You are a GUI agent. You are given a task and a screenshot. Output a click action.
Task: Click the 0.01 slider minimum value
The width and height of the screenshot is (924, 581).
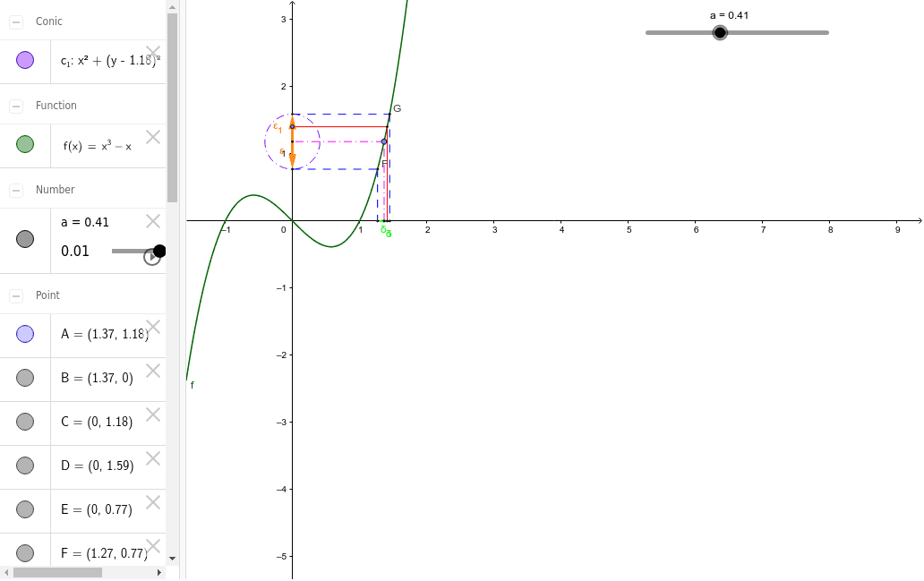click(x=75, y=251)
